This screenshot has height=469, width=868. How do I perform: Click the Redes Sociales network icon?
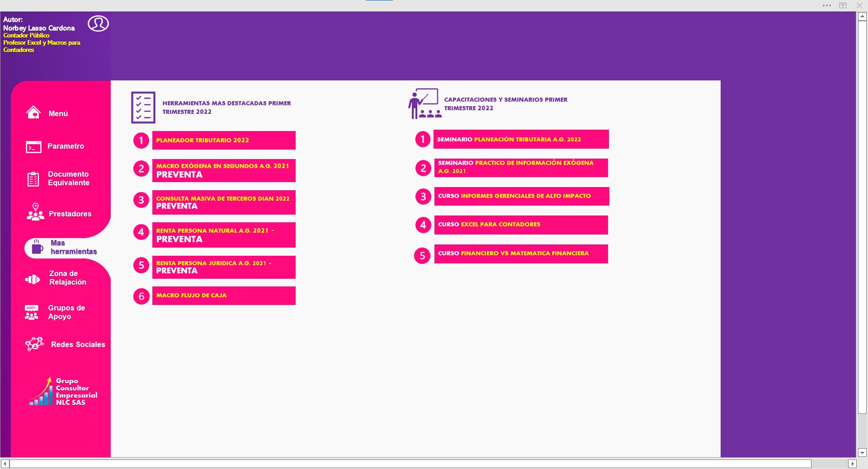[34, 344]
